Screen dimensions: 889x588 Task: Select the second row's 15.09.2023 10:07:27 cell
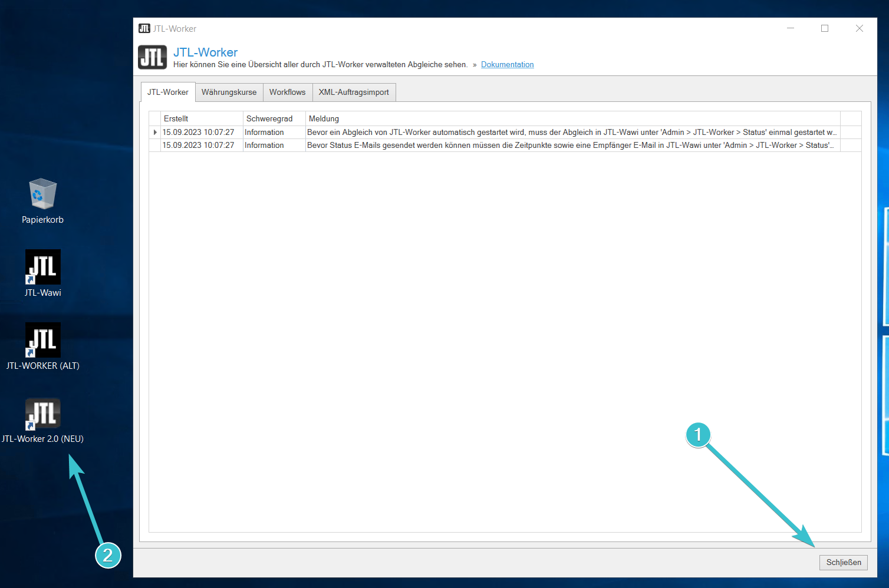pyautogui.click(x=202, y=146)
